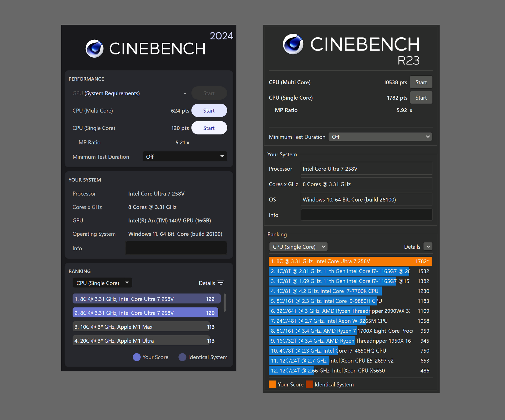The image size is (505, 420).
Task: Select Intel Core i9-9880H ranking row
Action: pos(350,301)
